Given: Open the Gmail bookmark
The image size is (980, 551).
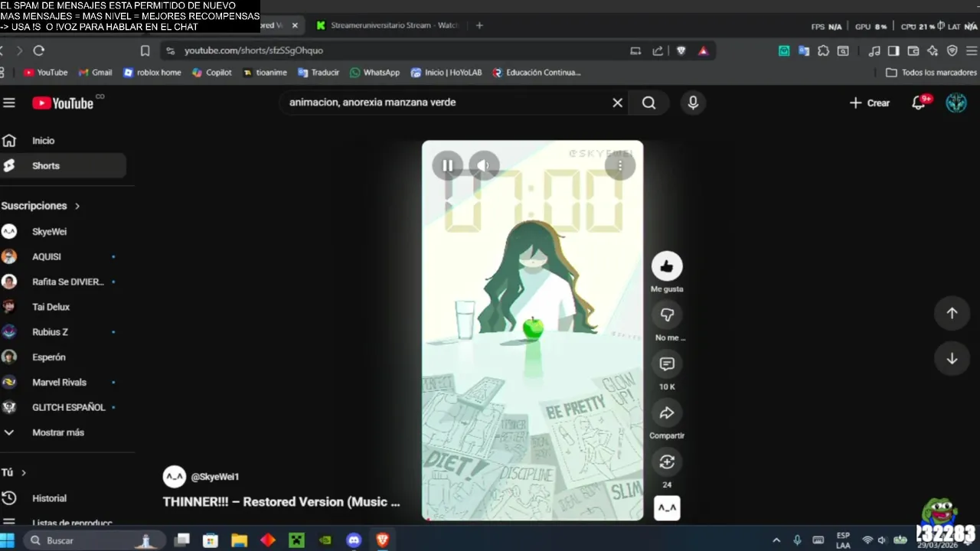Looking at the screenshot, I should click(95, 73).
